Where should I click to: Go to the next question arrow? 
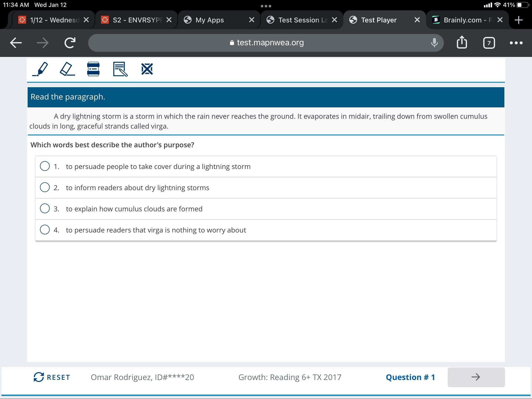(x=476, y=377)
